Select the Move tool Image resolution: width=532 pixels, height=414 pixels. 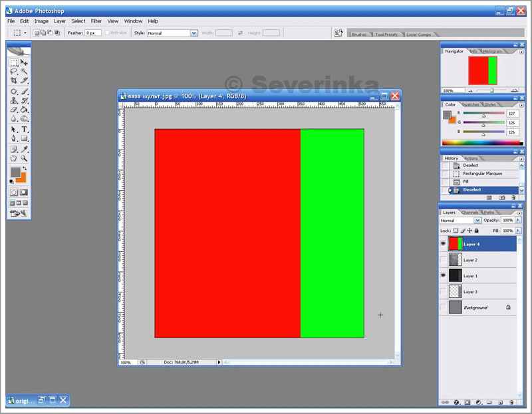coord(25,62)
